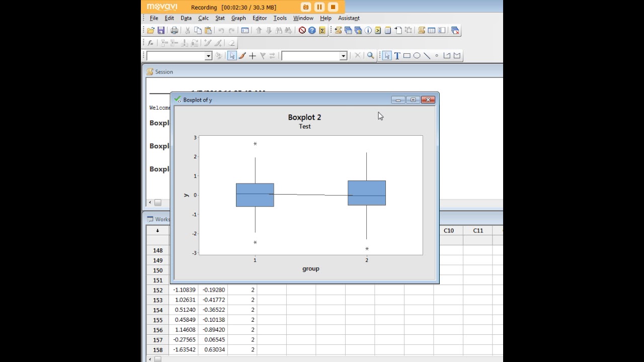Print the window using printer icon
This screenshot has width=644, height=362.
[x=174, y=30]
